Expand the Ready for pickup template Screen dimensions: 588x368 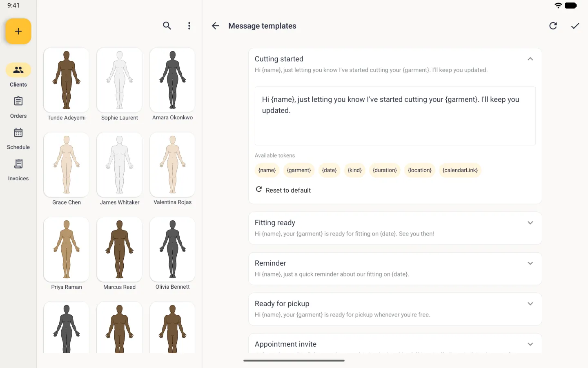(530, 304)
